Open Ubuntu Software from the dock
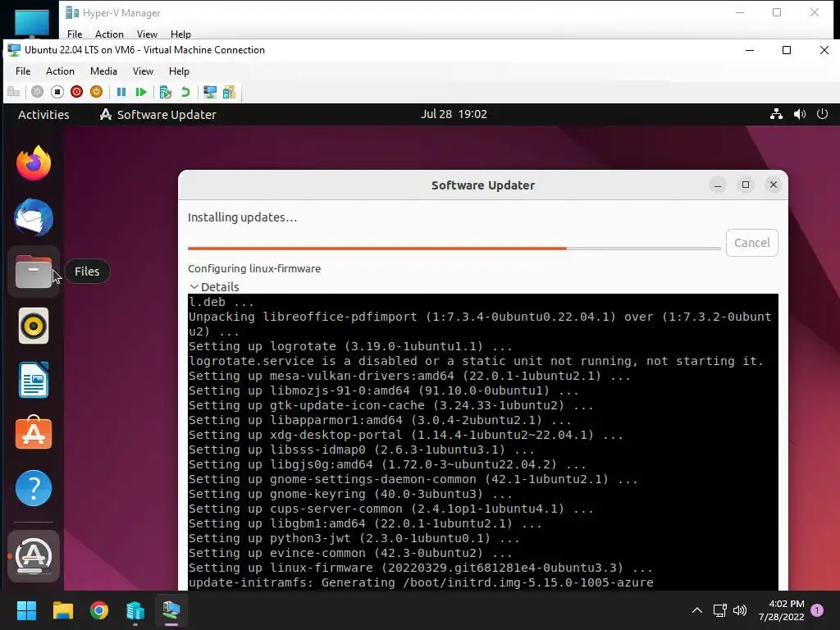Image resolution: width=840 pixels, height=630 pixels. [x=33, y=433]
